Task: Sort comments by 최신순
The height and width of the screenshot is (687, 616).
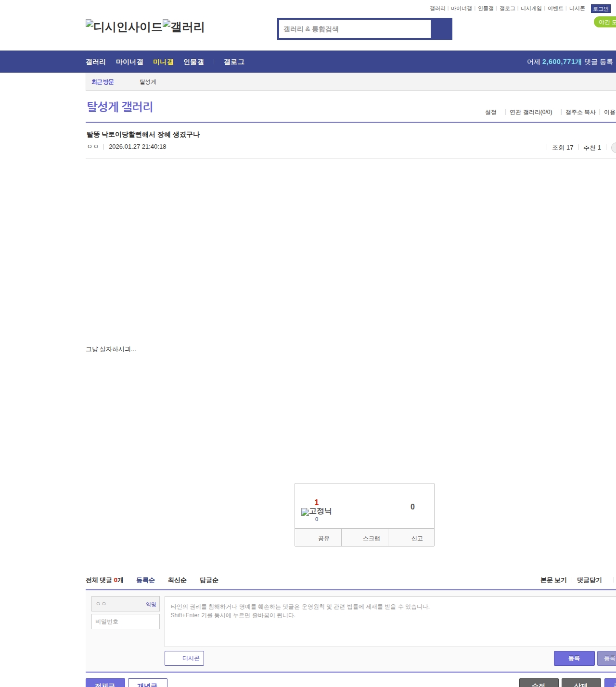Action: pyautogui.click(x=177, y=580)
